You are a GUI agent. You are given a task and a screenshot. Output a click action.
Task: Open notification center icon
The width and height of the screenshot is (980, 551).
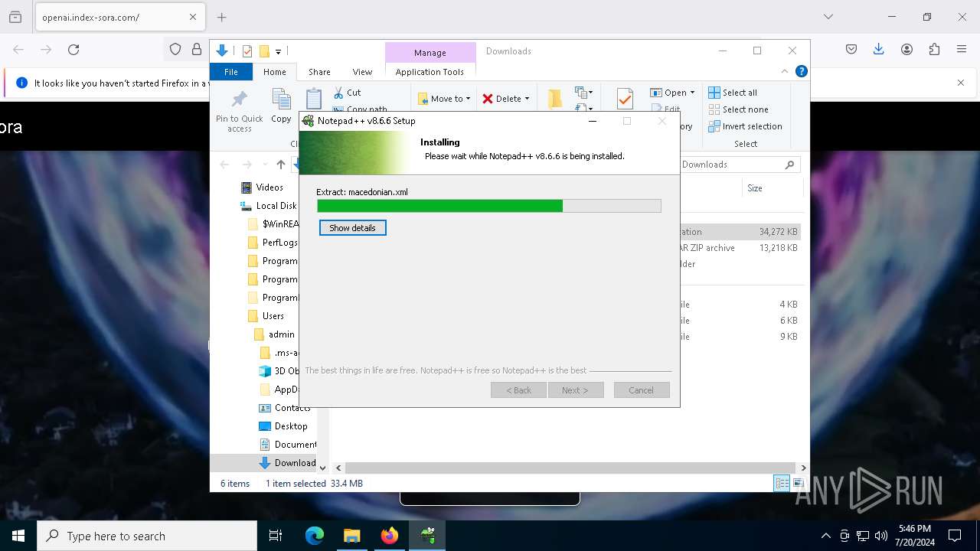pyautogui.click(x=955, y=536)
